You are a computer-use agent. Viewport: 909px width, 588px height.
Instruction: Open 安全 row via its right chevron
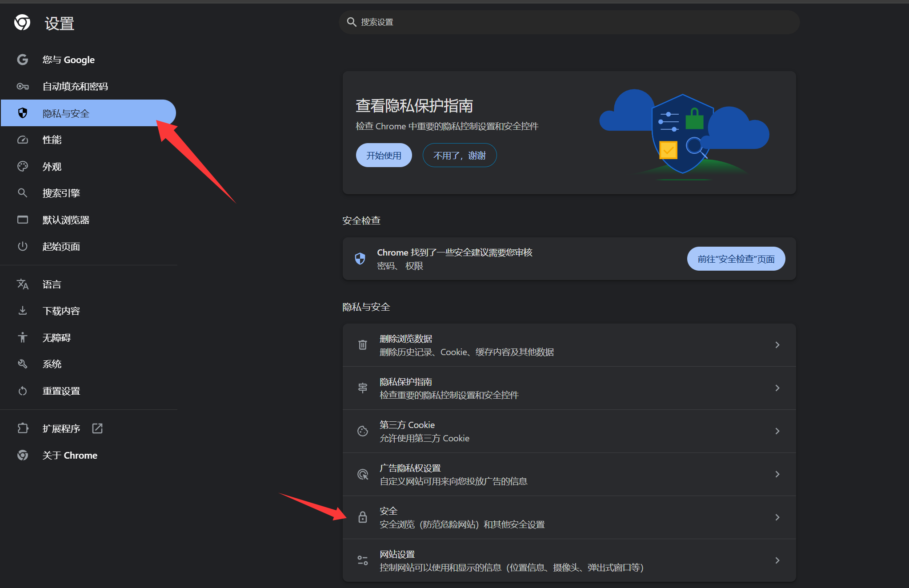click(777, 517)
